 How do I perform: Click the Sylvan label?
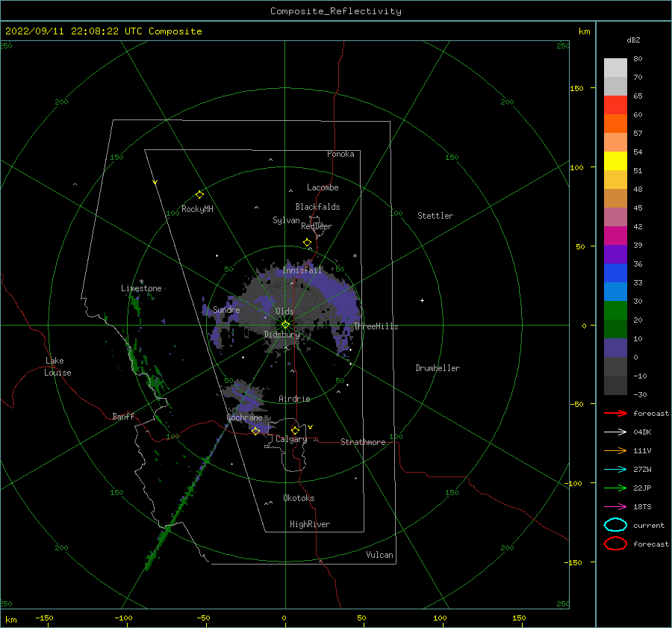[286, 220]
